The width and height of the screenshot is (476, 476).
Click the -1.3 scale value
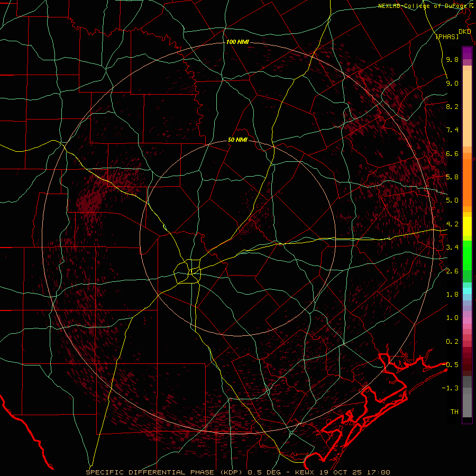[x=450, y=388]
